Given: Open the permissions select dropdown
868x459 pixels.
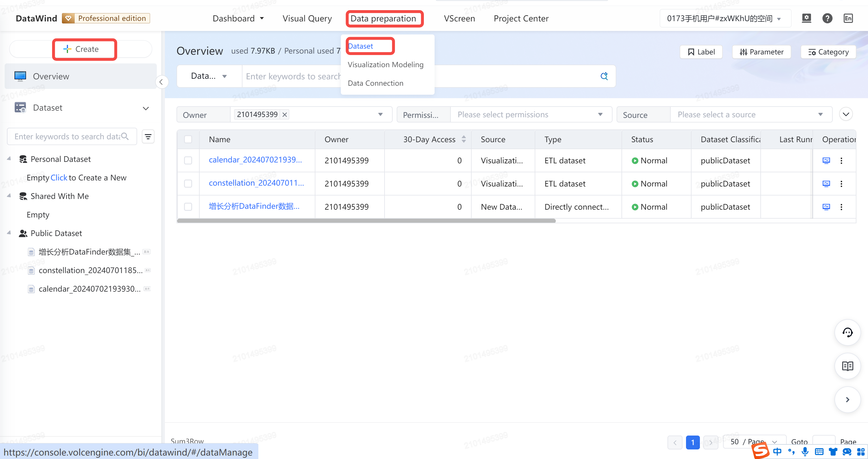Looking at the screenshot, I should click(532, 115).
